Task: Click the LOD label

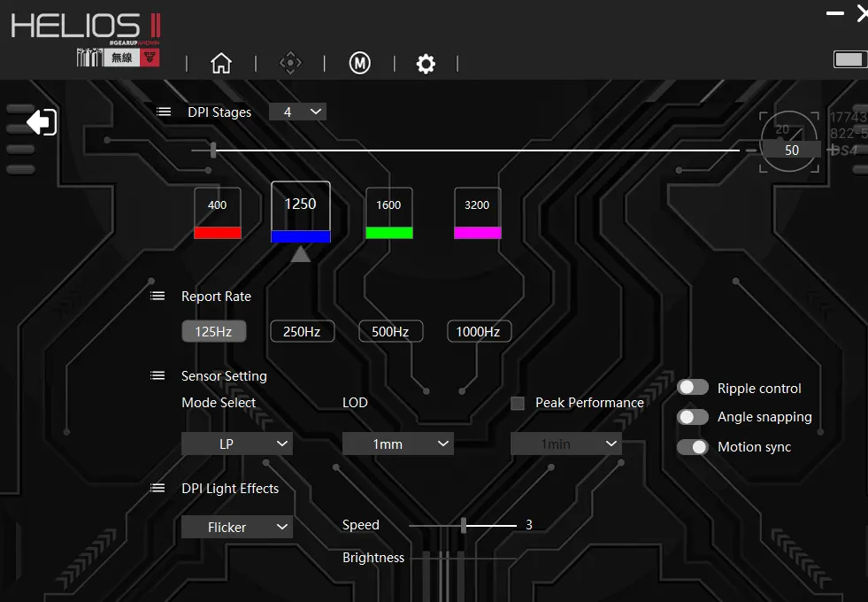Action: click(355, 403)
